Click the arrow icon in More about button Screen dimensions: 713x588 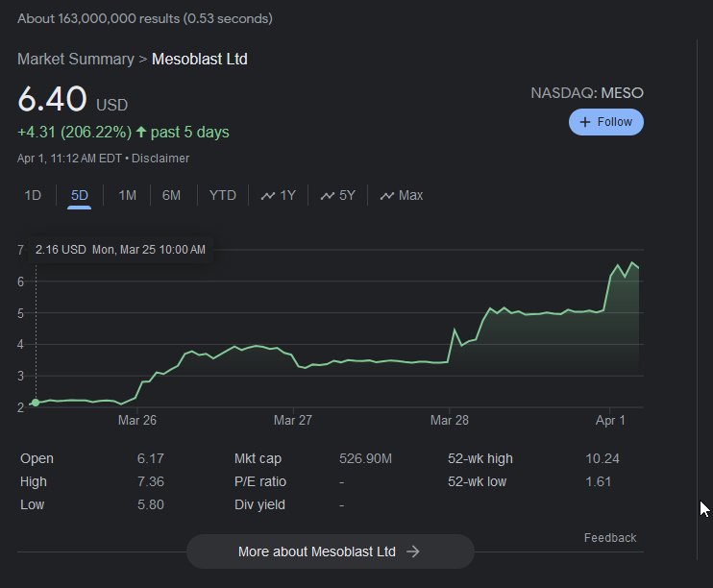tap(413, 551)
